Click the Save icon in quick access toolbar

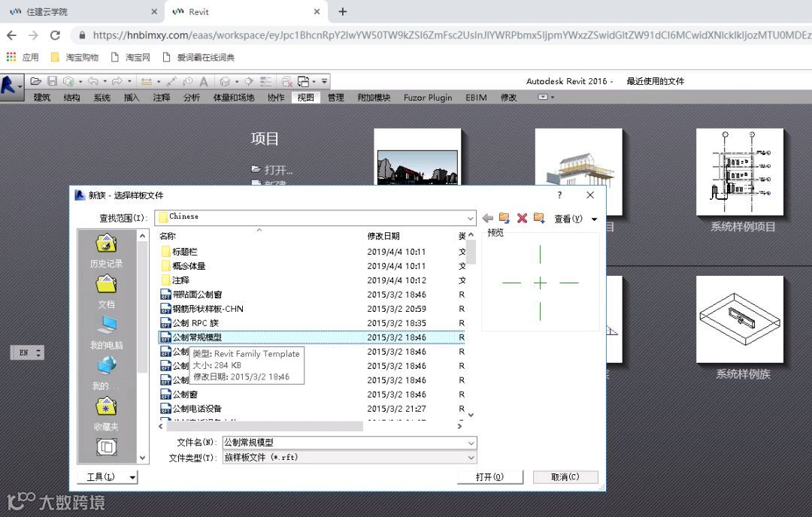click(x=53, y=81)
